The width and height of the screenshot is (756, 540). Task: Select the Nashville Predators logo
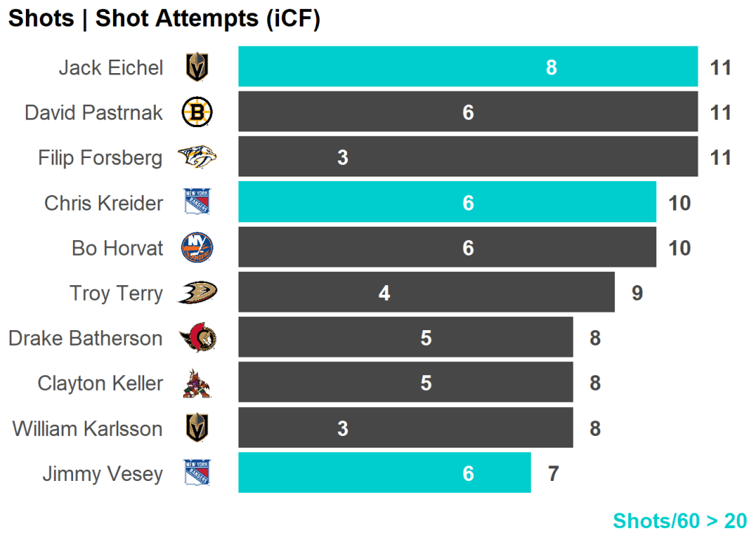pyautogui.click(x=197, y=157)
